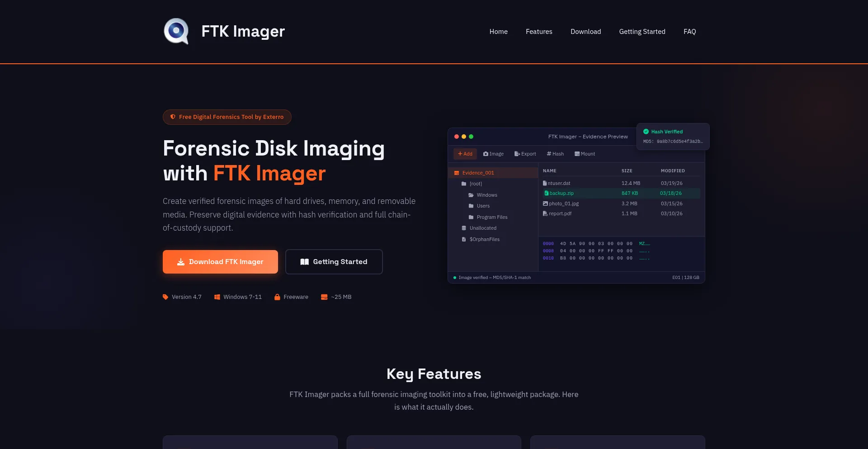Click hex offset 0000 in viewer
Image resolution: width=868 pixels, height=449 pixels.
click(548, 244)
